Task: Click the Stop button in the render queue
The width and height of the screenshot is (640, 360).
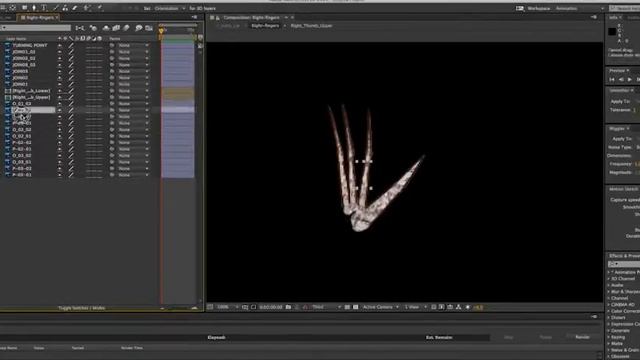Action: click(x=509, y=337)
